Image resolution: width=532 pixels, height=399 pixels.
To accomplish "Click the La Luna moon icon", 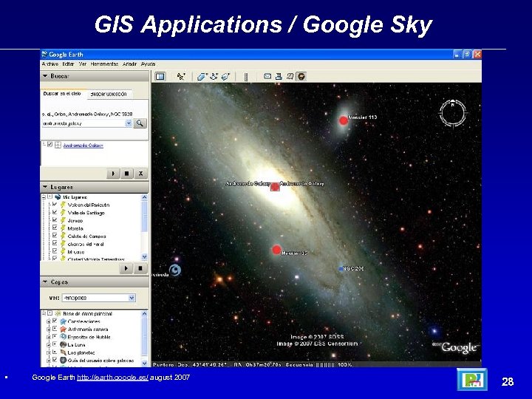I will click(x=63, y=345).
